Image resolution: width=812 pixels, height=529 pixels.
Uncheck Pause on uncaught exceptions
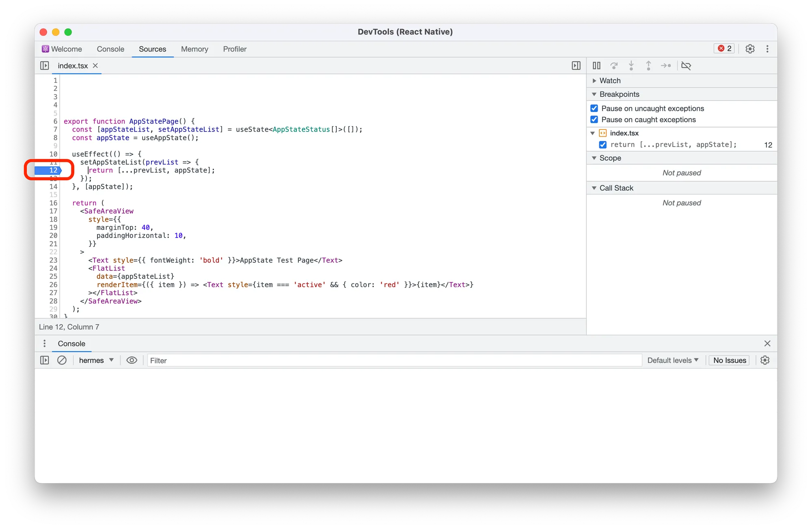coord(594,108)
